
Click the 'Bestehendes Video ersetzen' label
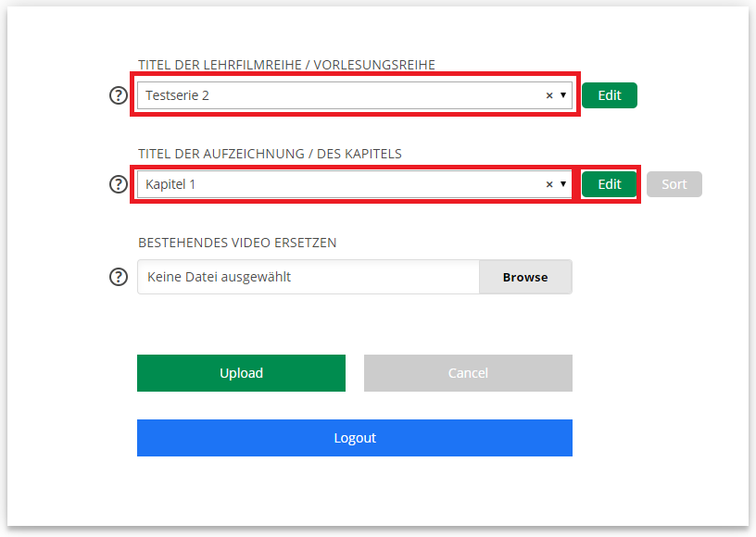pyautogui.click(x=237, y=243)
